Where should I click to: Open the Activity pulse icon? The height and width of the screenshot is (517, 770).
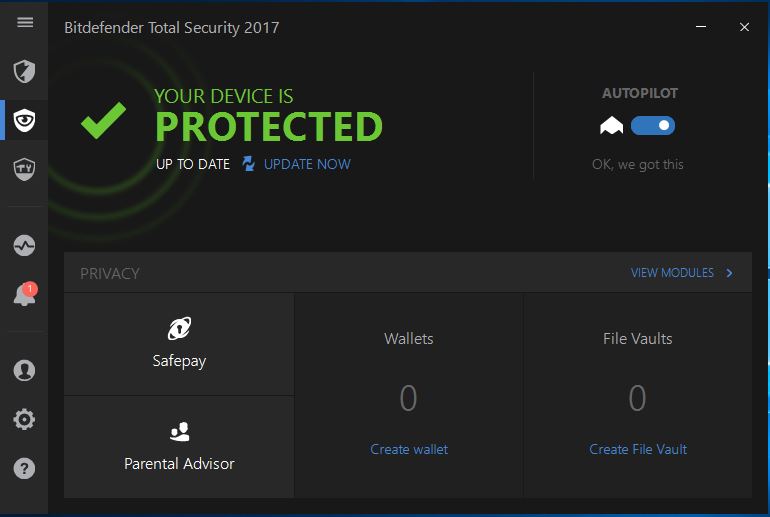pyautogui.click(x=24, y=245)
